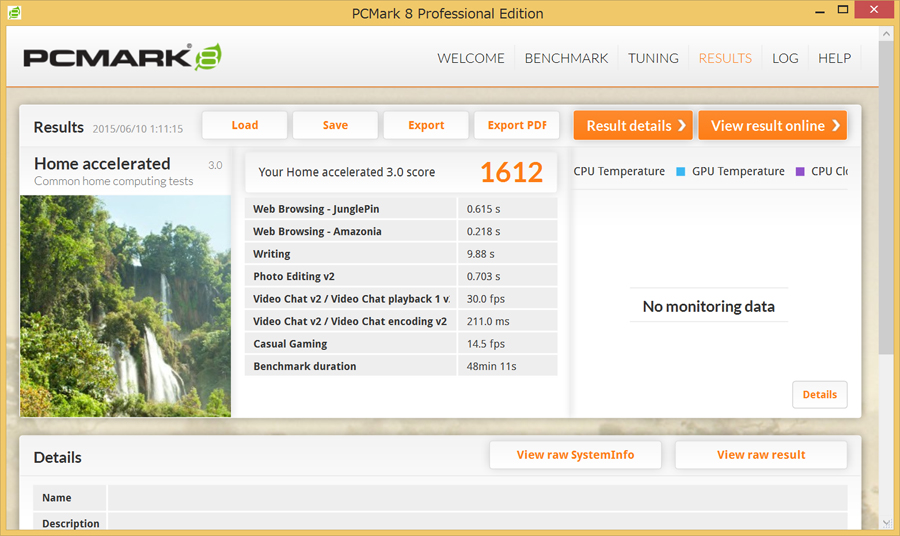
Task: Select the RESULTS tab
Action: point(725,58)
